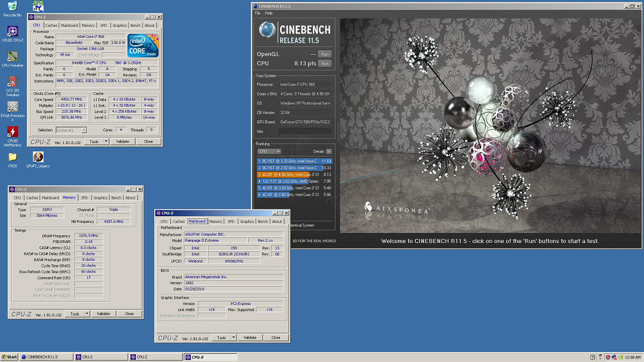The image size is (644, 362).
Task: Launch CPUID CPU-Z from the desktop
Action: (12, 34)
